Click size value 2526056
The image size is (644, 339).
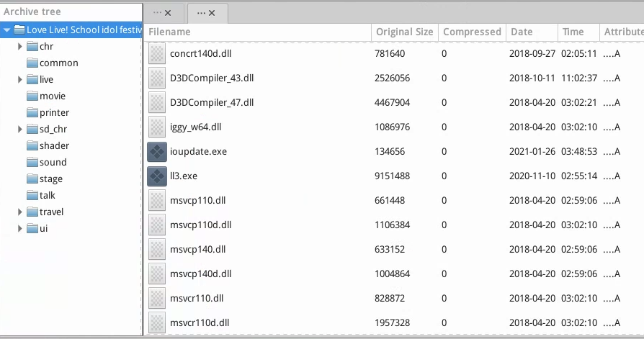tap(392, 78)
